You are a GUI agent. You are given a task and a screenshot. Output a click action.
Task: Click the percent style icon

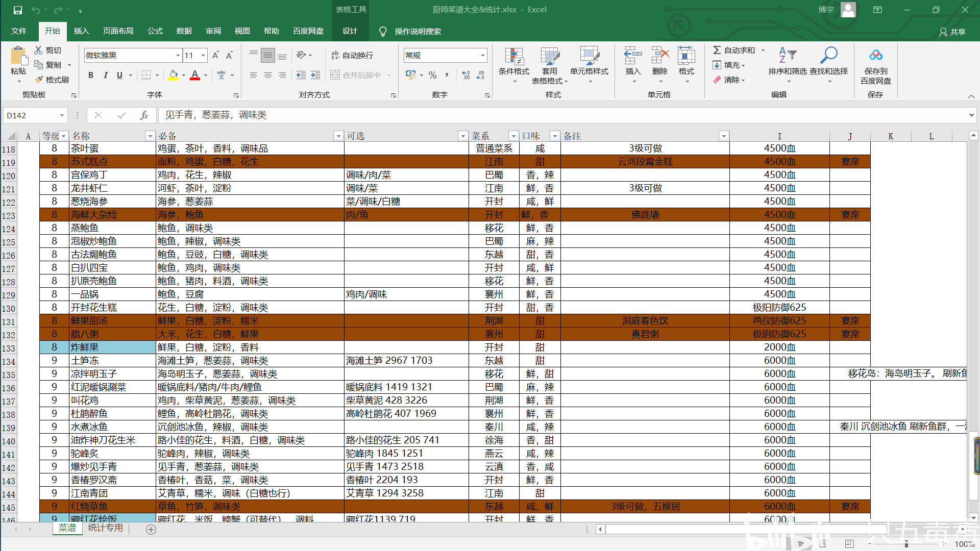click(433, 75)
